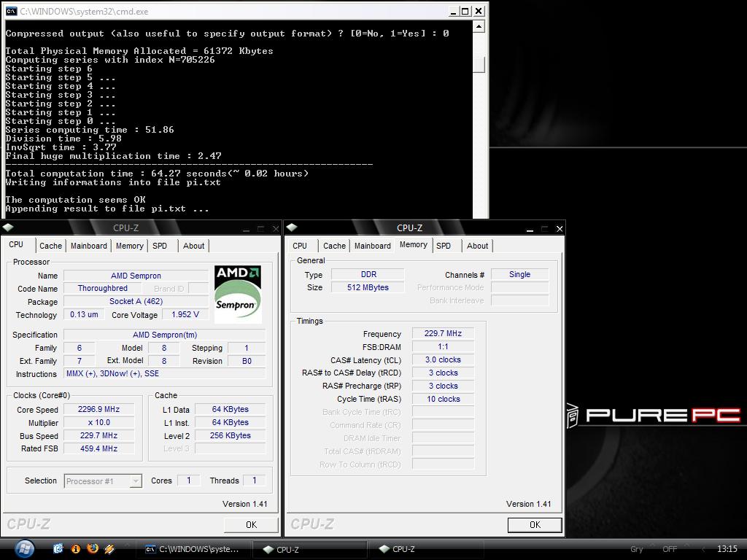Close the right CPU-Z window

point(560,229)
